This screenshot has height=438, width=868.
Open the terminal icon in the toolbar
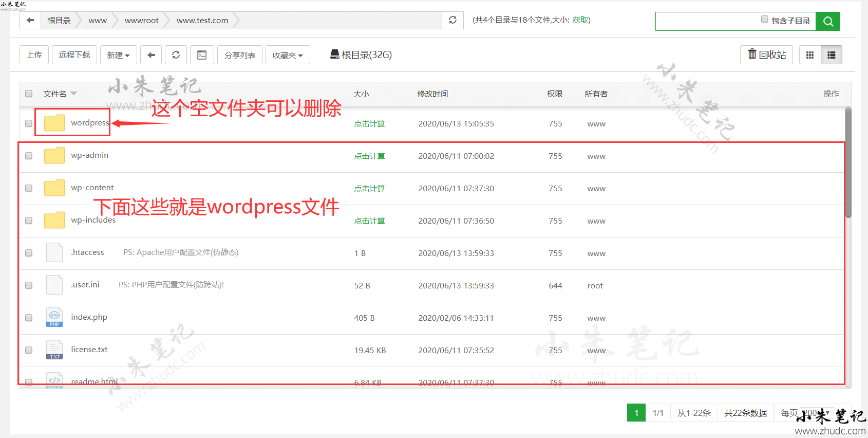pos(202,55)
